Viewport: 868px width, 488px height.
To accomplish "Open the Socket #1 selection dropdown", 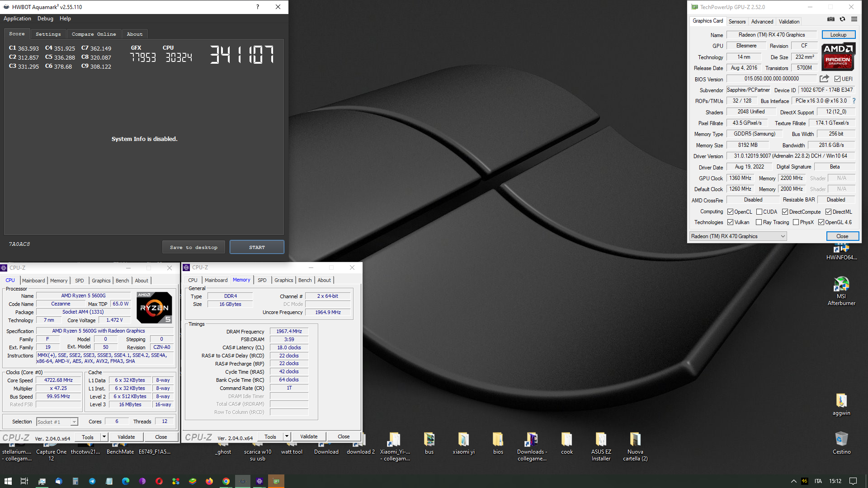I will (x=57, y=422).
